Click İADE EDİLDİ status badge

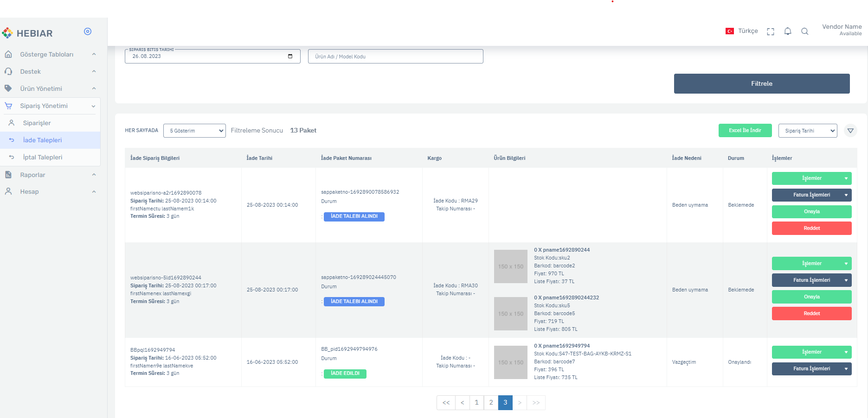(345, 374)
